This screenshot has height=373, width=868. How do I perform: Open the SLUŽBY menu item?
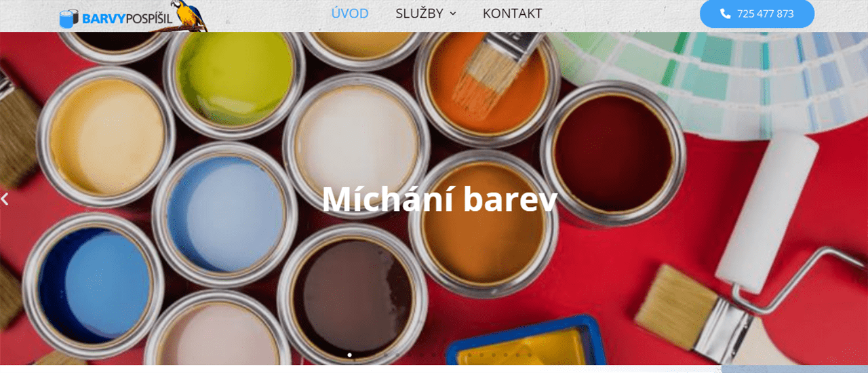click(420, 14)
